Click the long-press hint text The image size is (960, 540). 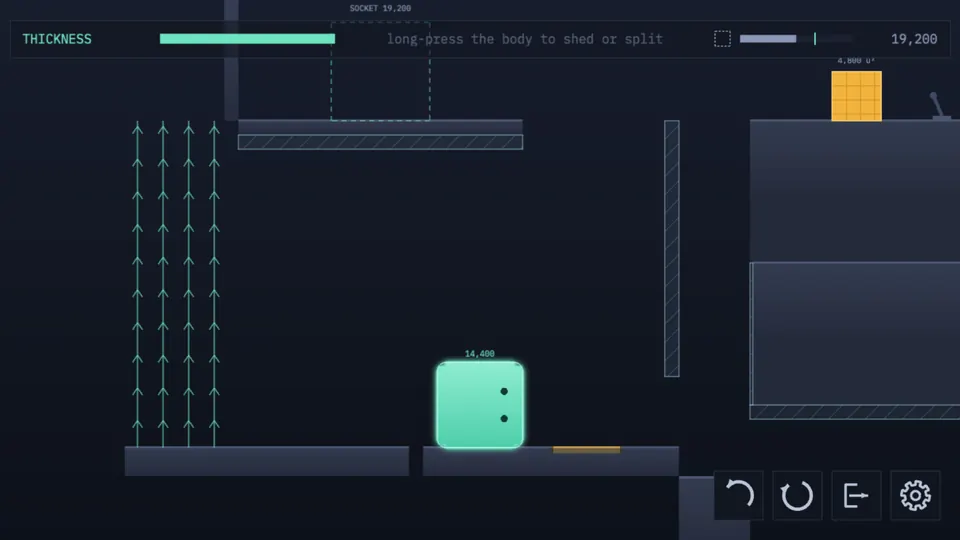click(x=525, y=39)
